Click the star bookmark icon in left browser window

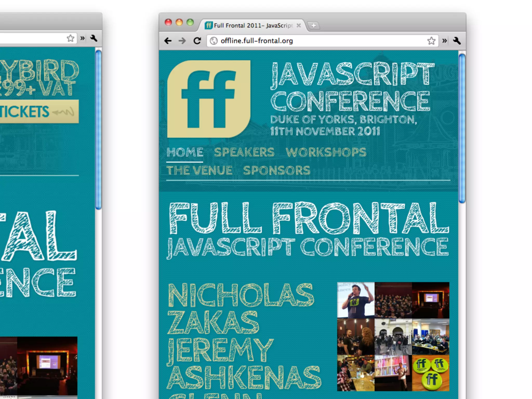70,38
